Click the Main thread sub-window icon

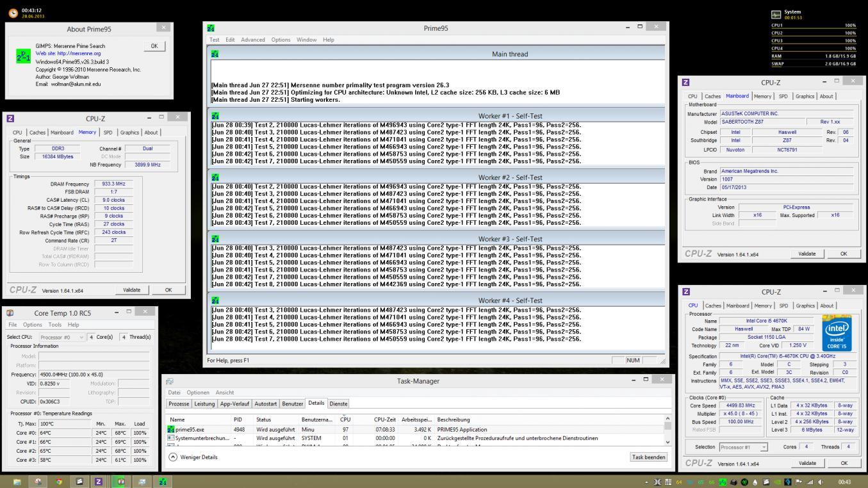pos(215,54)
